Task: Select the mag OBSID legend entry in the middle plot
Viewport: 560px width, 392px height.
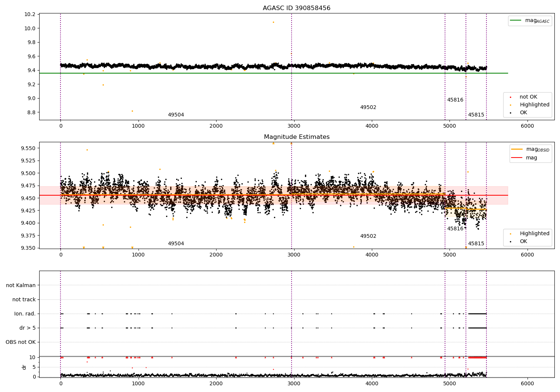Action: click(531, 149)
